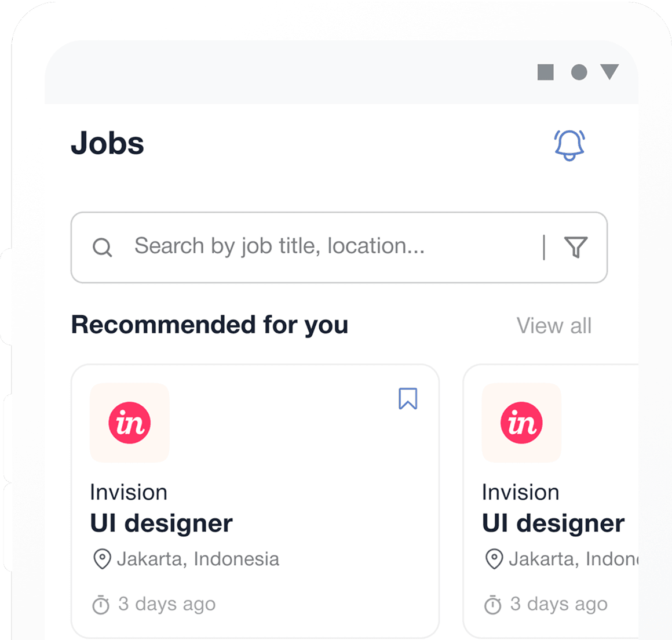This screenshot has height=640, width=672.
Task: Click the first Invision logo thumbnail
Action: pyautogui.click(x=130, y=423)
